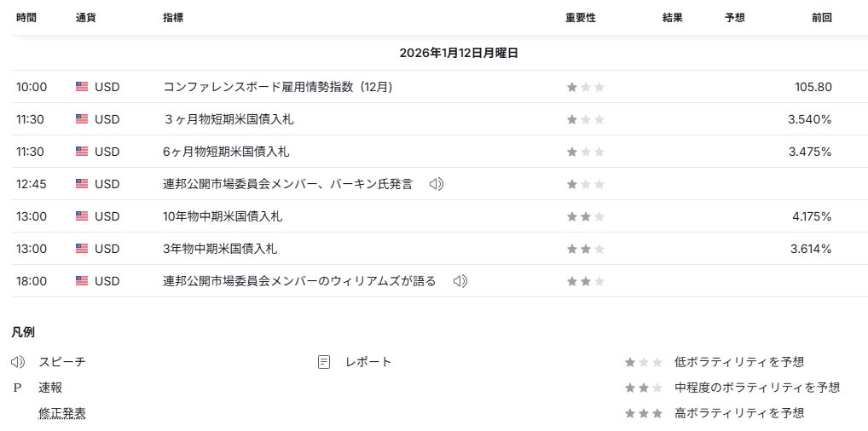The width and height of the screenshot is (868, 431).
Task: Click US flag on 10:00 コンファレンスボード row
Action: pyautogui.click(x=82, y=87)
